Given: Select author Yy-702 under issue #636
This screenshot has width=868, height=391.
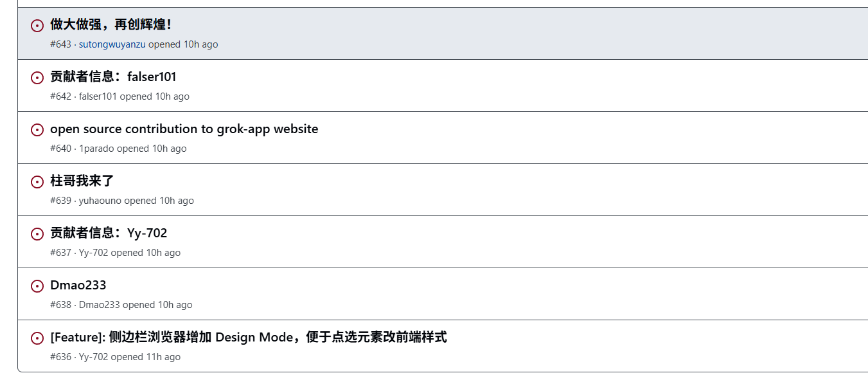Looking at the screenshot, I should (94, 357).
